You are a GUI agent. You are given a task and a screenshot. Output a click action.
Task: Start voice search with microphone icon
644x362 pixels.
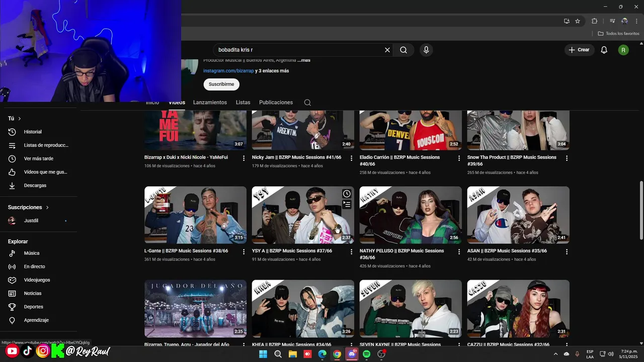[426, 50]
